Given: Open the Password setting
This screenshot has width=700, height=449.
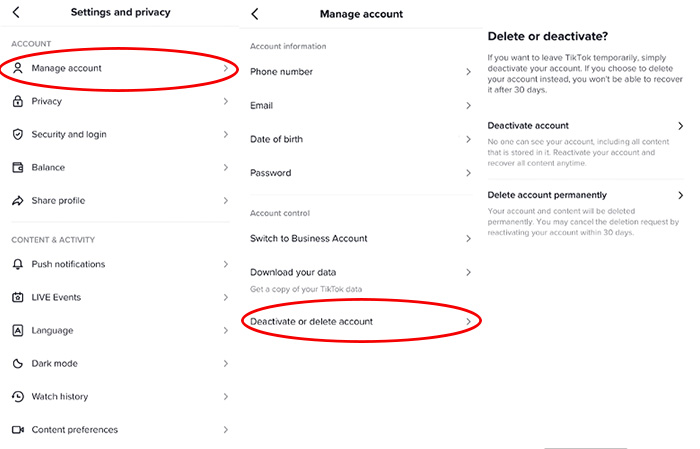Looking at the screenshot, I should point(361,173).
